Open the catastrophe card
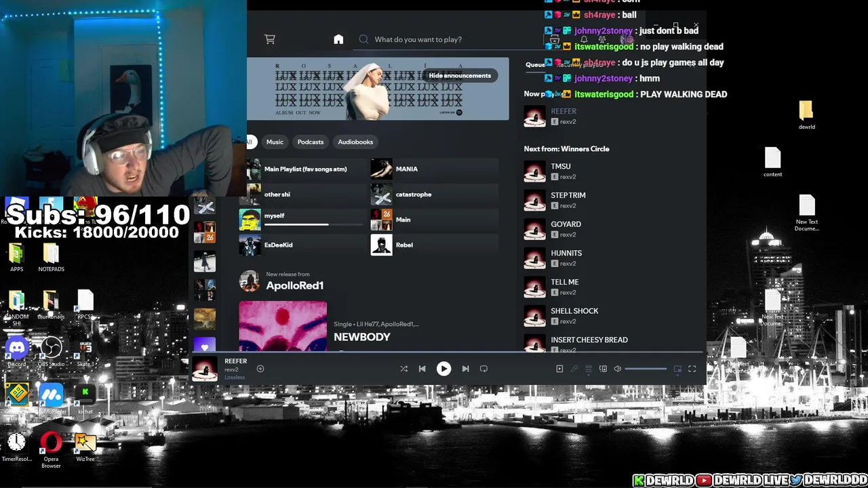This screenshot has width=868, height=488. 434,195
